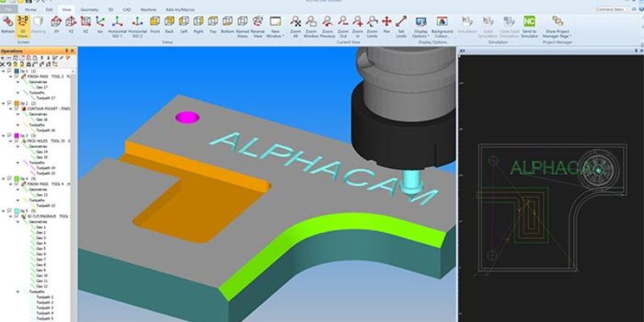Image resolution: width=644 pixels, height=322 pixels.
Task: Collapse the Op 4 tree node
Action: (3, 179)
